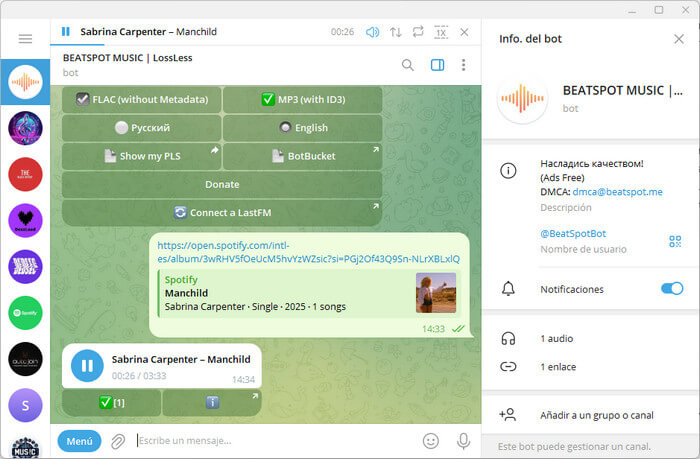Close the Info. del bot panel
The height and width of the screenshot is (459, 700).
(x=679, y=39)
